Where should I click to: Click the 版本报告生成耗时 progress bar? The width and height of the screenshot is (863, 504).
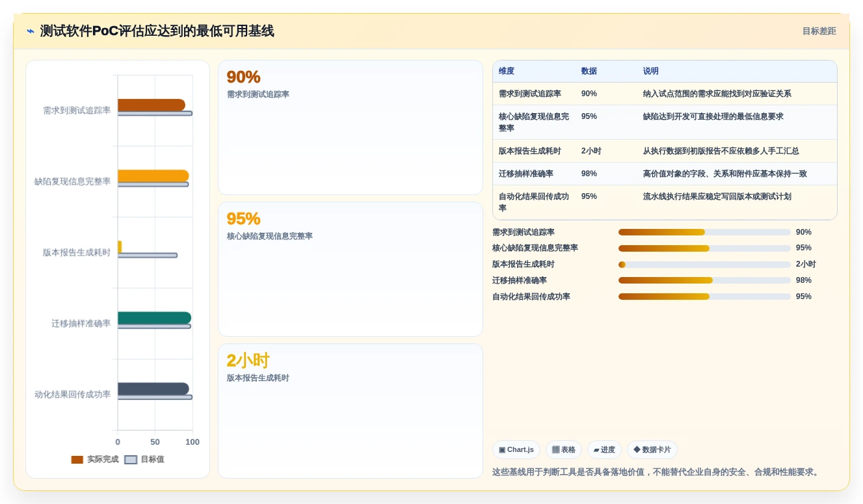click(704, 265)
